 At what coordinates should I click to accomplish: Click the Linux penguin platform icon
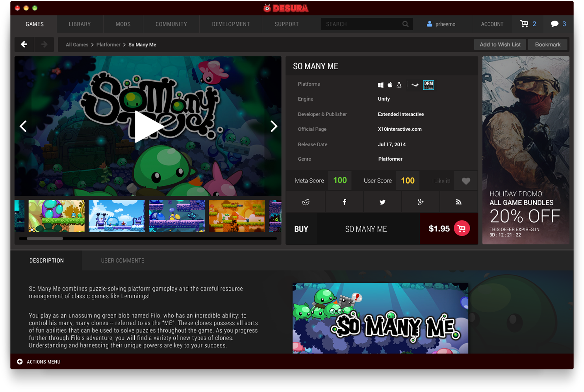399,85
